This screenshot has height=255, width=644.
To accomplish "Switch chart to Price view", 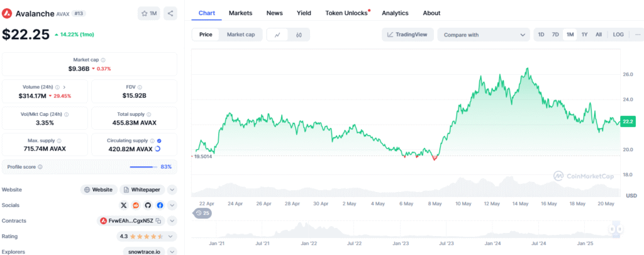I will pyautogui.click(x=206, y=35).
